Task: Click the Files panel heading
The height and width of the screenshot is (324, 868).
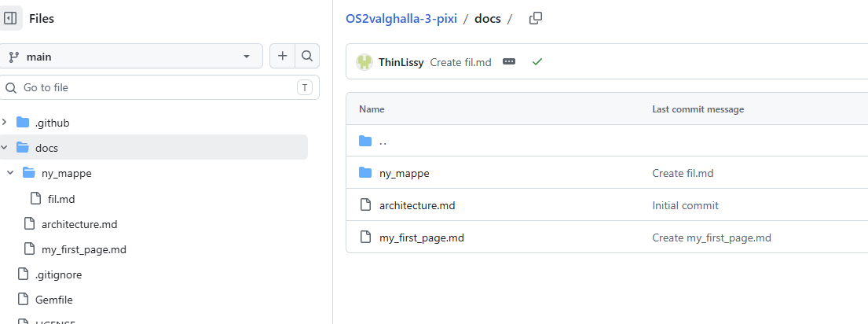Action: 42,18
